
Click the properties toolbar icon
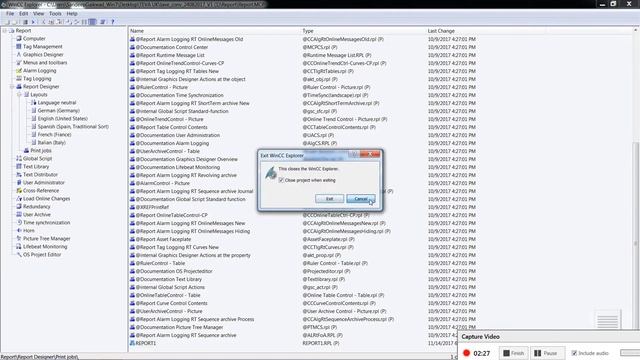(103, 22)
